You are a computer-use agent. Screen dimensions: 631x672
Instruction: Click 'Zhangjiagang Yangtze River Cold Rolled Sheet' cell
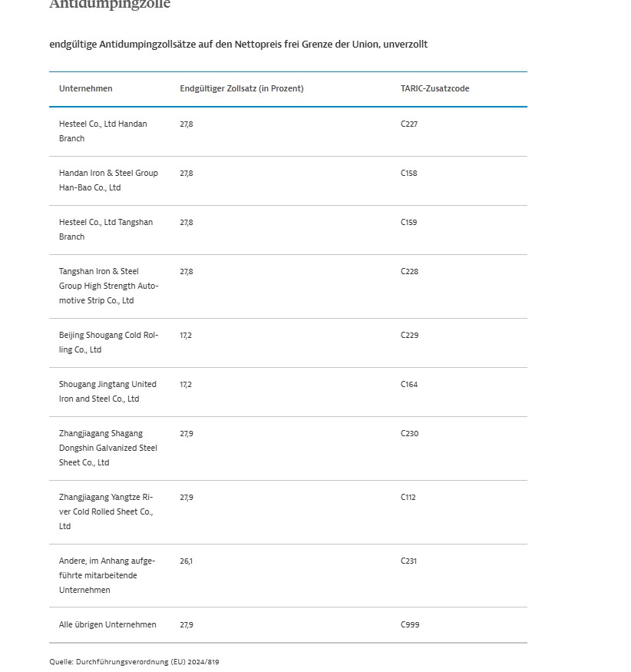(106, 511)
